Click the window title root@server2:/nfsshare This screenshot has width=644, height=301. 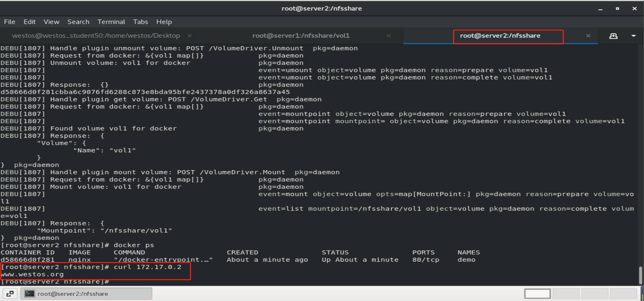click(x=321, y=8)
